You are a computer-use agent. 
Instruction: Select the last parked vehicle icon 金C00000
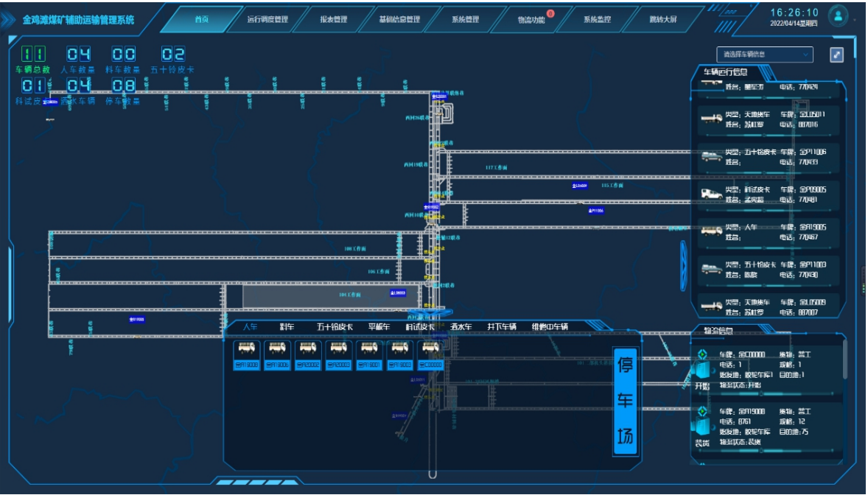click(x=430, y=348)
